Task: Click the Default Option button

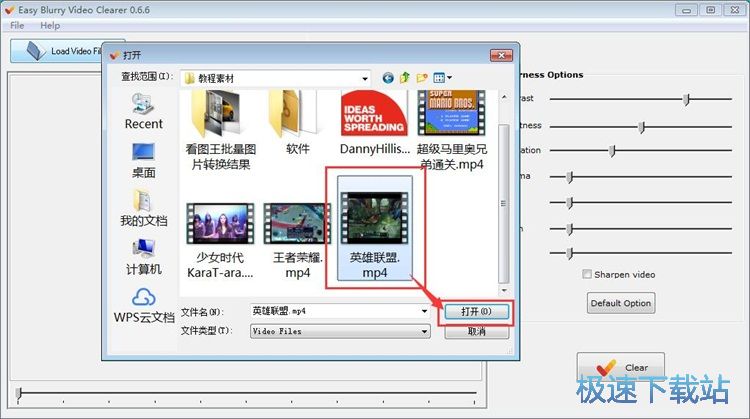Action: tap(620, 303)
